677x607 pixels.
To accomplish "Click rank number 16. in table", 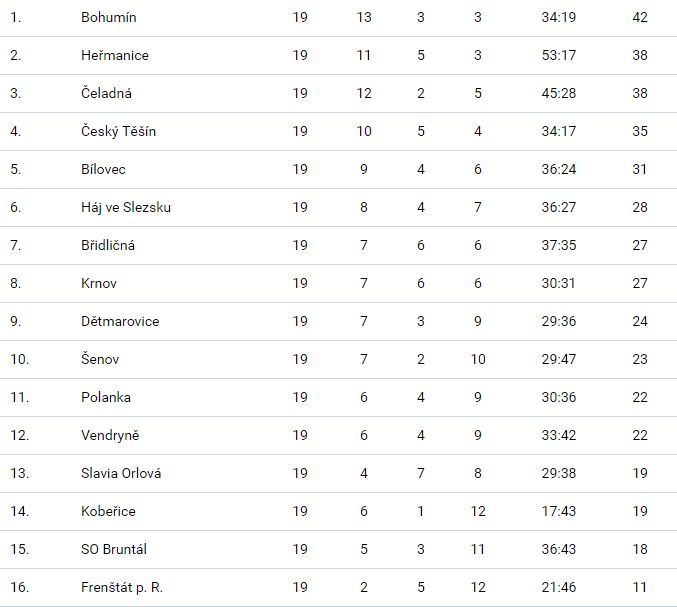I will (18, 588).
